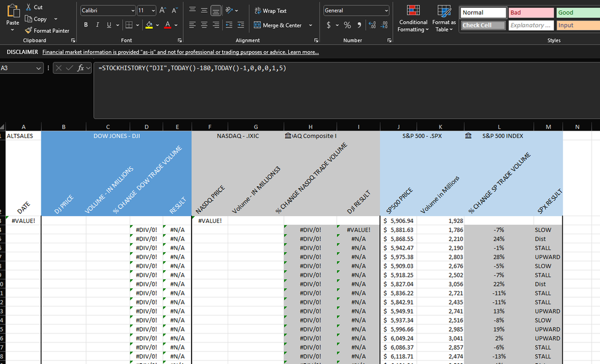
Task: Toggle Italic formatting
Action: 98,25
